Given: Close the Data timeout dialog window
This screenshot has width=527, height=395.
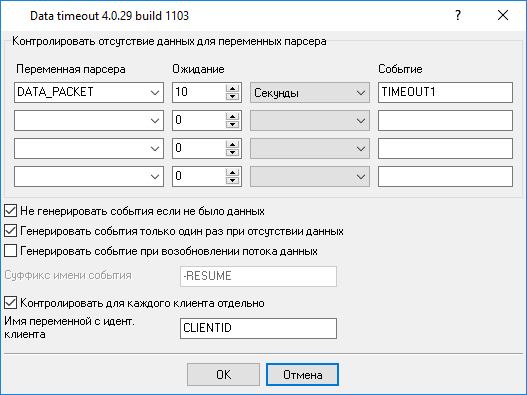Looking at the screenshot, I should click(x=503, y=15).
